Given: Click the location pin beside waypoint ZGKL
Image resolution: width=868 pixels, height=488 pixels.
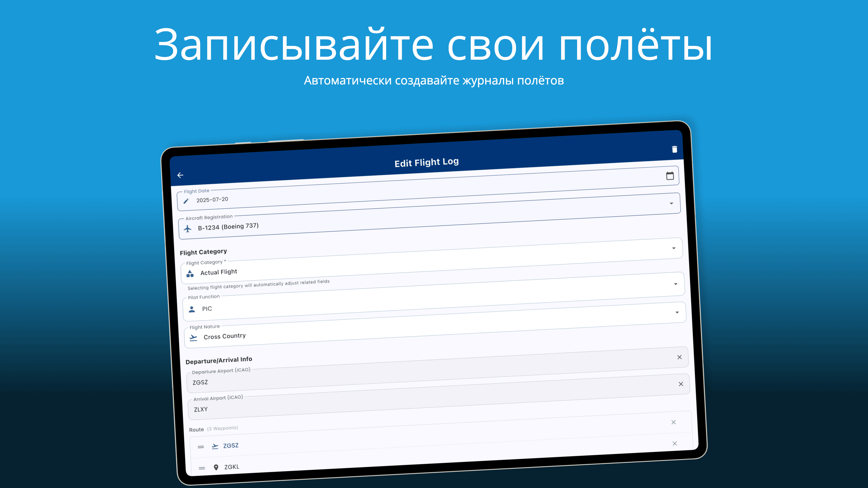Looking at the screenshot, I should (x=216, y=467).
